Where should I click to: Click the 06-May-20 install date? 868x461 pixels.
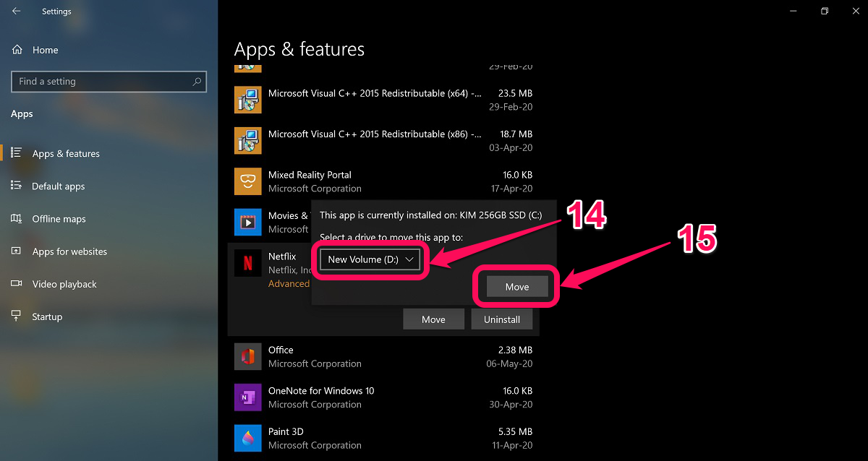click(509, 363)
